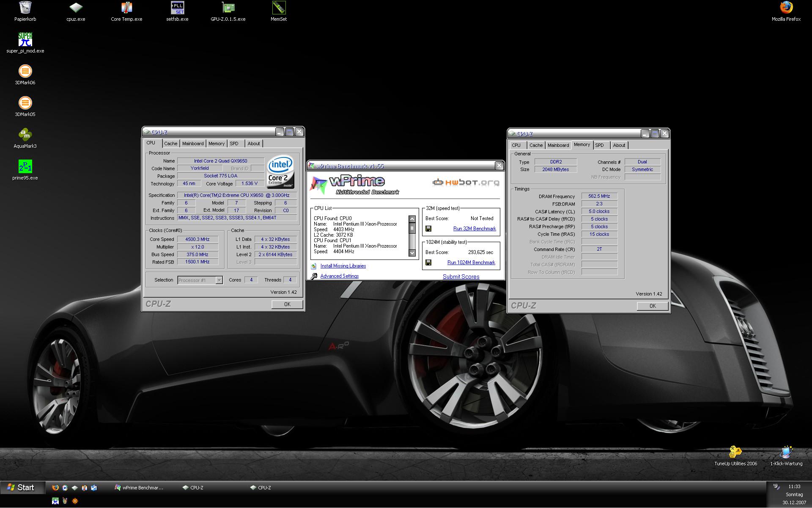Open TuneUp Utilities 2006 desktop icon
This screenshot has height=508, width=812.
(x=735, y=456)
